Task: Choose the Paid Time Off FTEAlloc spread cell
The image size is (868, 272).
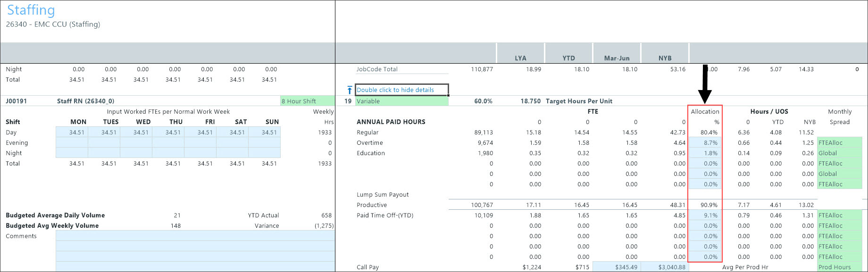Action: pyautogui.click(x=842, y=215)
